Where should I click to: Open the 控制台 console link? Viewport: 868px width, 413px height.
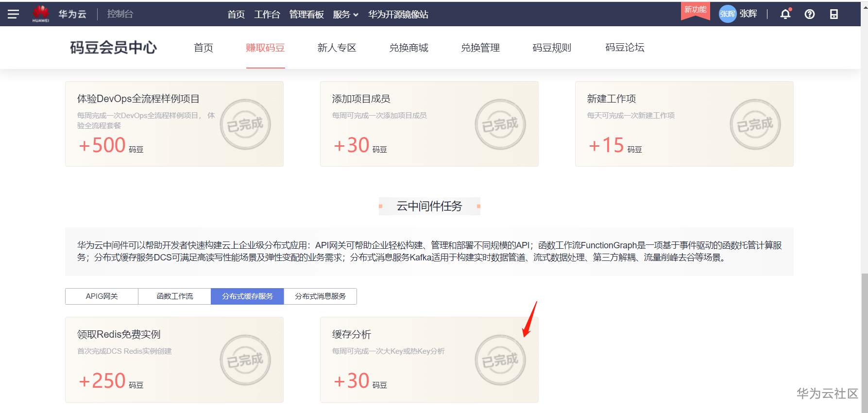pyautogui.click(x=120, y=14)
